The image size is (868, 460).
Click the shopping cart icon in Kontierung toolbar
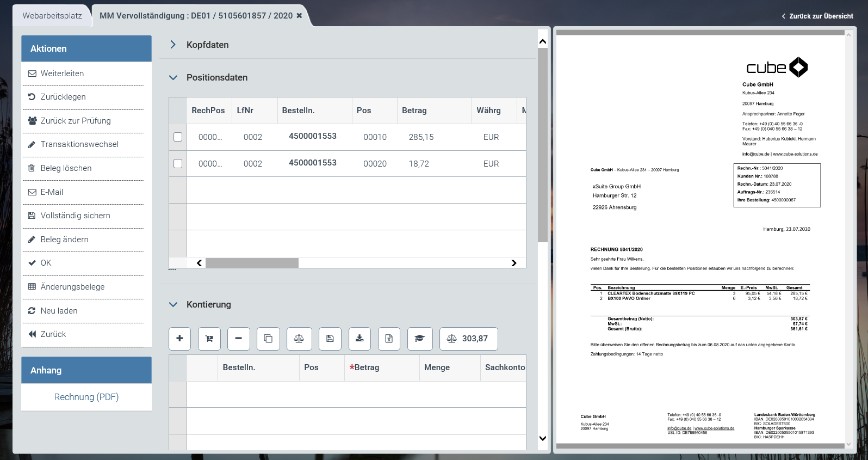(209, 339)
